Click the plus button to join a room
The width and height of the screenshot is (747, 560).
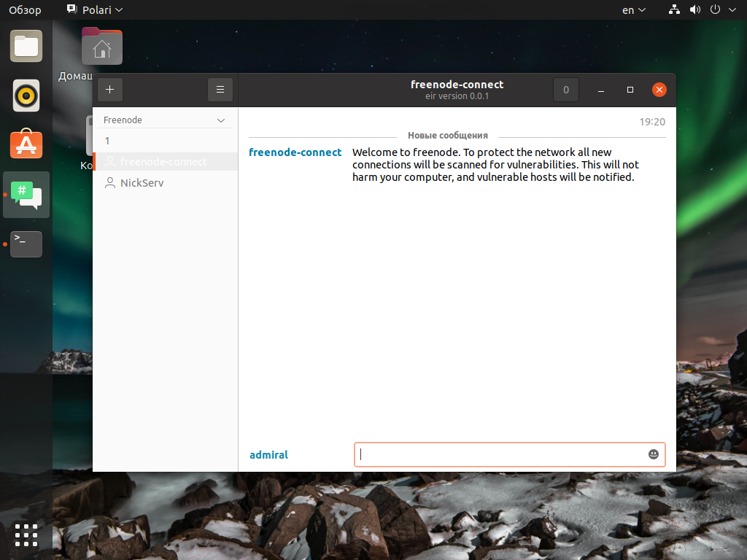pyautogui.click(x=110, y=90)
